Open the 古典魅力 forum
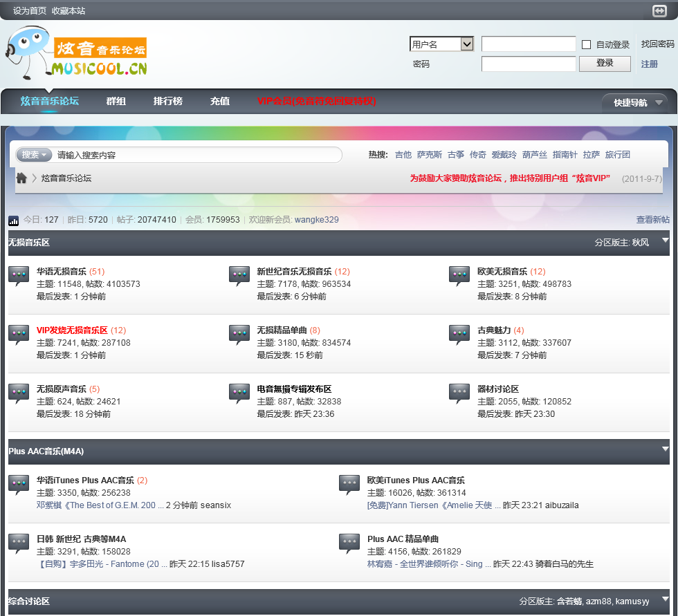 (494, 330)
